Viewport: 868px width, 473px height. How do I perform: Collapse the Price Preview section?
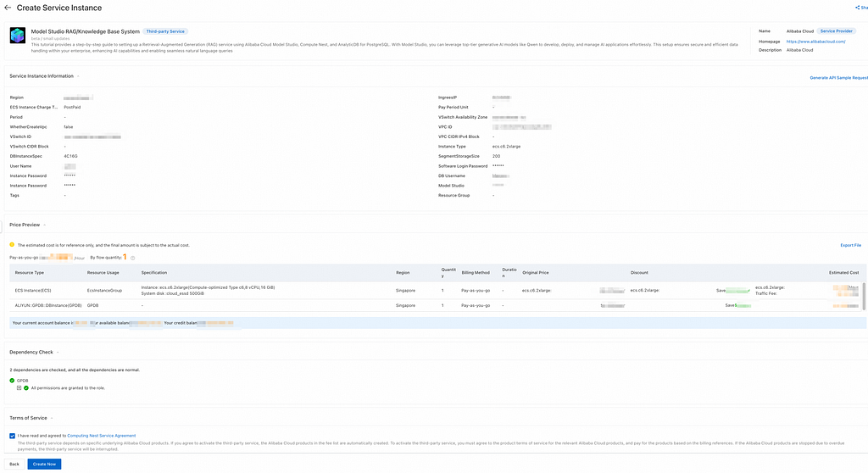[45, 225]
